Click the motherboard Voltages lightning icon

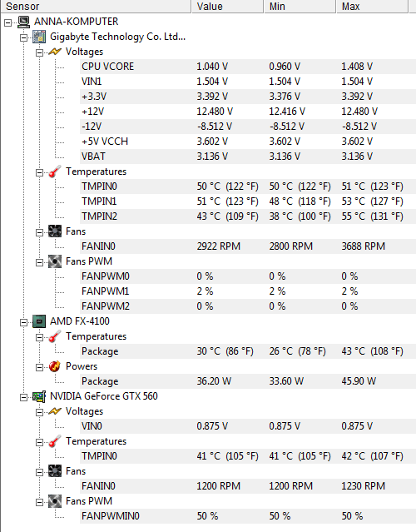pos(55,52)
